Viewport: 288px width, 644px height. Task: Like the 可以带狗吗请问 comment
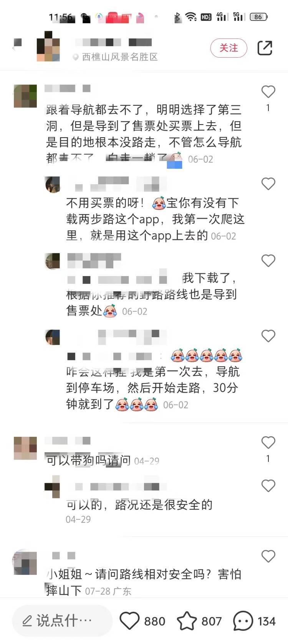[x=268, y=443]
